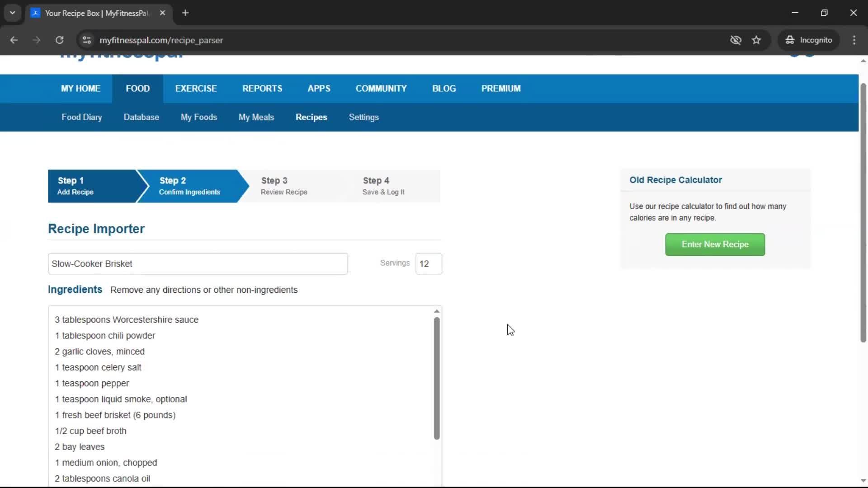
Task: Open the tab search dropdown arrow
Action: click(x=13, y=13)
